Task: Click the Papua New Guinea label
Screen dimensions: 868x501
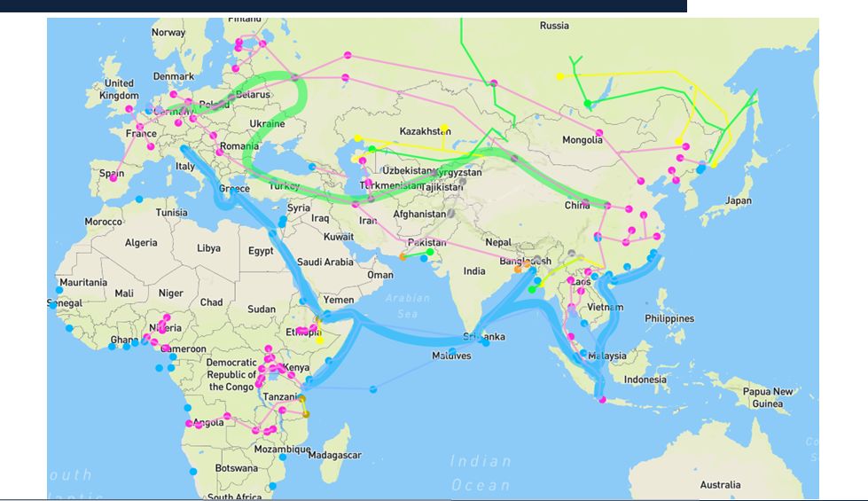Action: click(x=767, y=397)
